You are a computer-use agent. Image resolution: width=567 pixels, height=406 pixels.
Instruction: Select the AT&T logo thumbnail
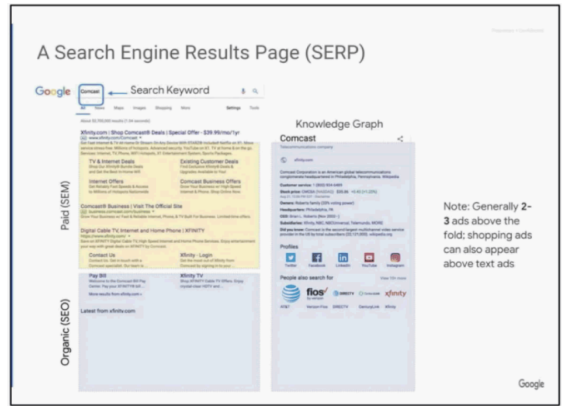tap(291, 293)
